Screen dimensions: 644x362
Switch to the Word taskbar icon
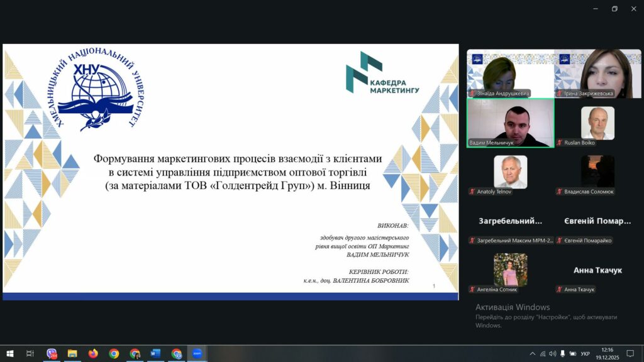[x=155, y=354]
